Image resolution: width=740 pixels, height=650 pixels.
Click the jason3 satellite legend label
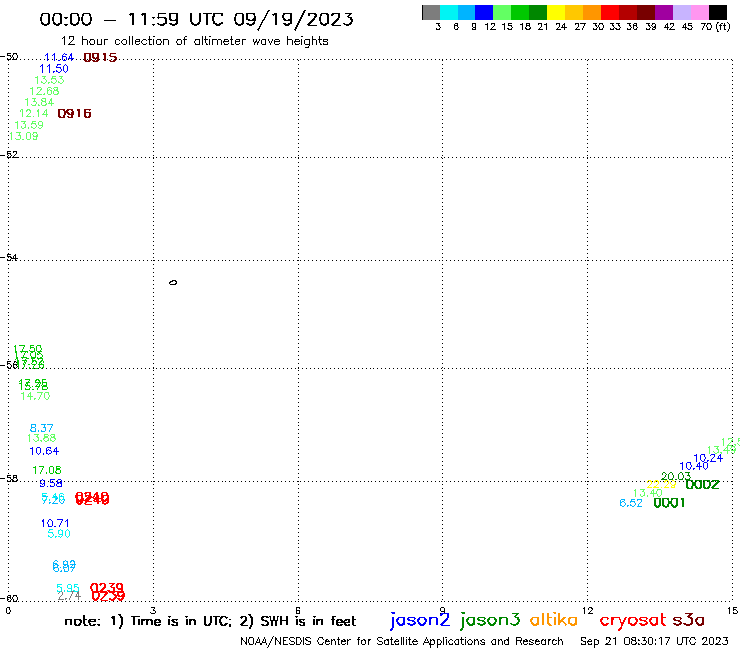pyautogui.click(x=490, y=621)
